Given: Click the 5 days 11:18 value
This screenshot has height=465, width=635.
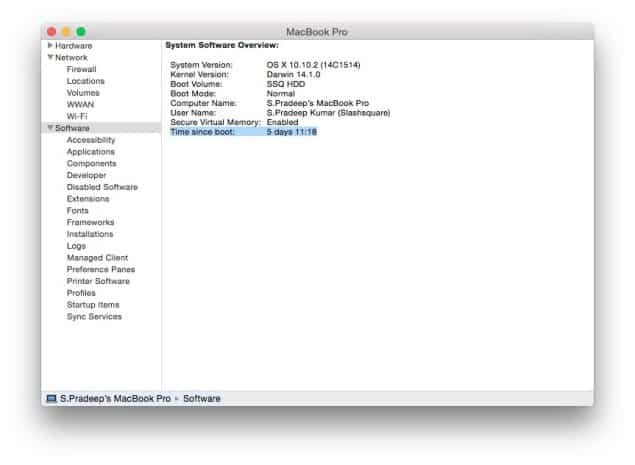Looking at the screenshot, I should click(x=292, y=132).
